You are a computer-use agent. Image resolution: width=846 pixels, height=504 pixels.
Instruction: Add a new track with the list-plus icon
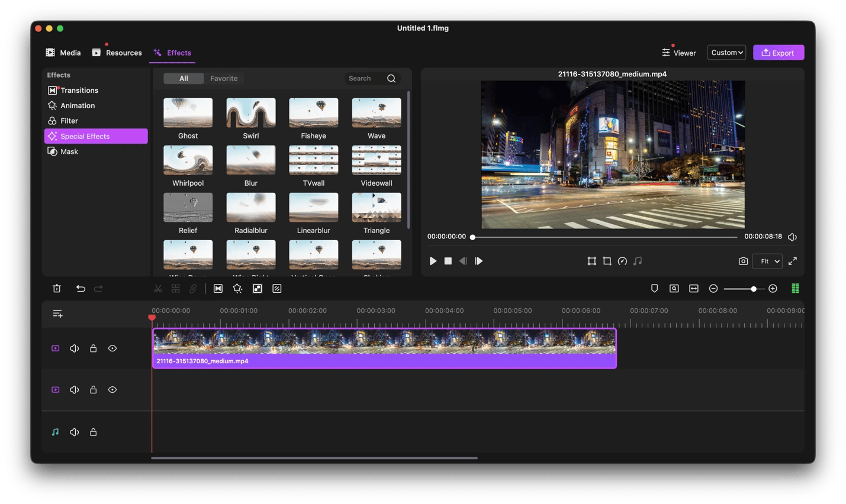pos(57,314)
